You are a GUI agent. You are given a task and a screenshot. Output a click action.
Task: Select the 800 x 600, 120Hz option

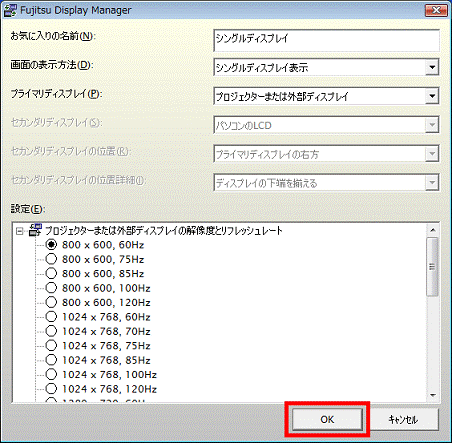51,302
